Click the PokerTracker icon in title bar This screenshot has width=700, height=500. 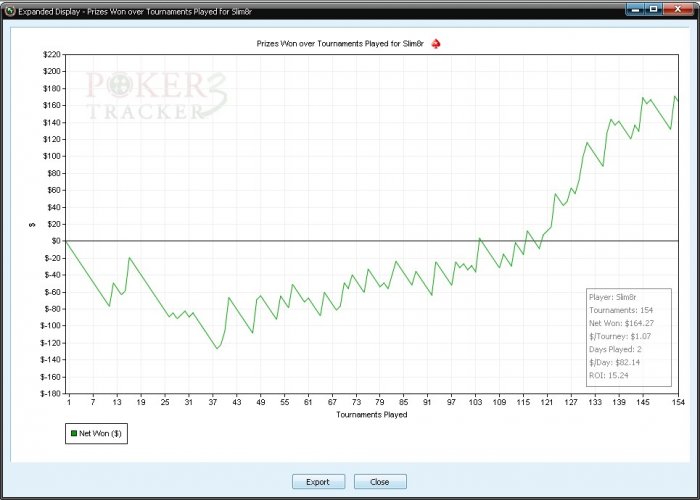10,11
